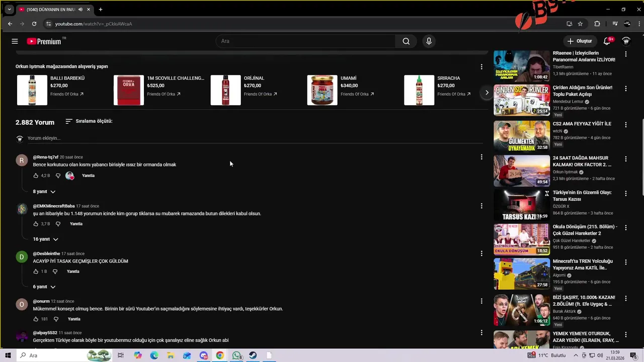Open SRIRACHA product image
Image resolution: width=644 pixels, height=362 pixels.
click(419, 90)
